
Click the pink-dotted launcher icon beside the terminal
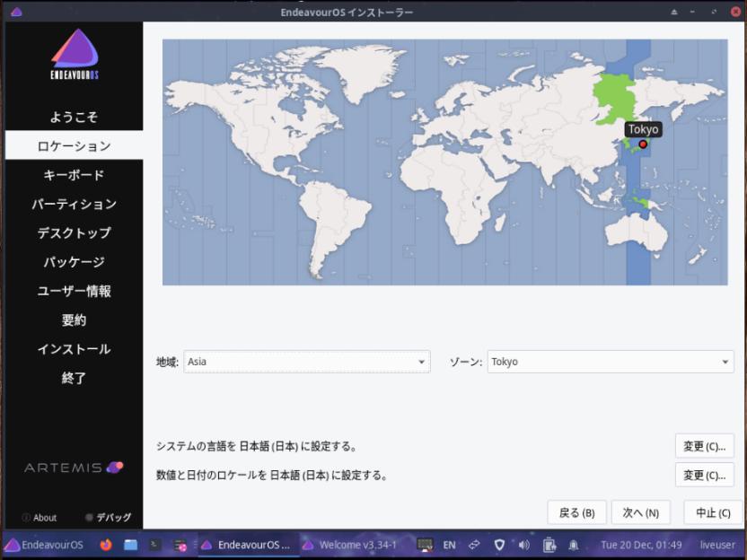click(x=180, y=546)
